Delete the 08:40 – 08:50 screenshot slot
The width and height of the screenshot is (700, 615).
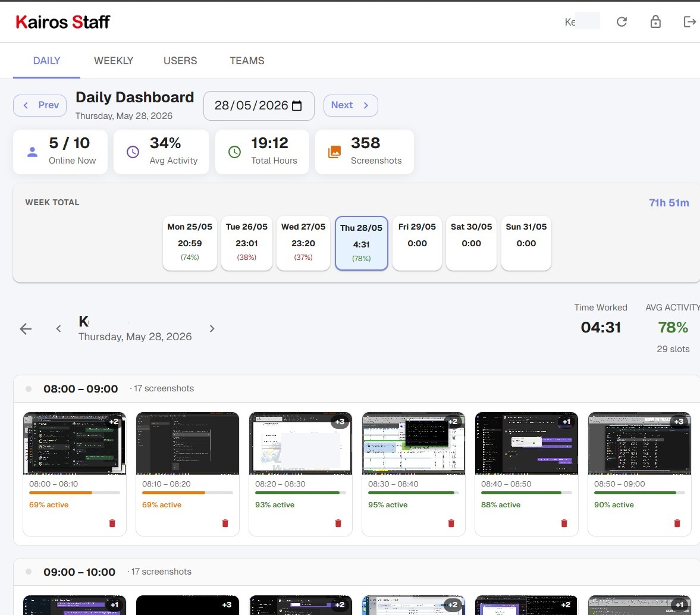tap(564, 523)
